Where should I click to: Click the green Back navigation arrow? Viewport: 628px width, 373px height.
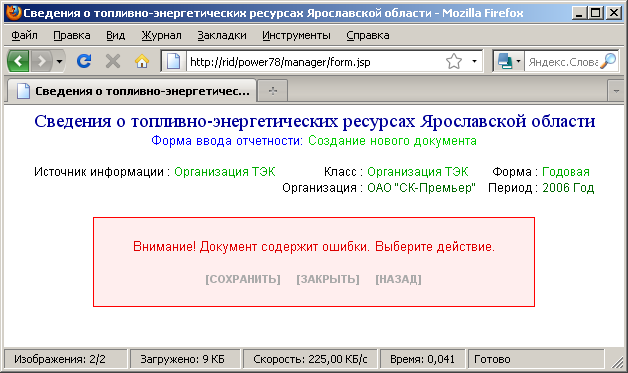(x=18, y=61)
